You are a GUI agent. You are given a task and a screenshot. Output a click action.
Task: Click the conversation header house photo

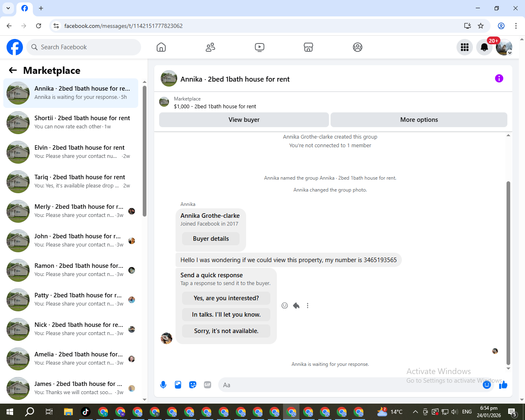coord(169,78)
